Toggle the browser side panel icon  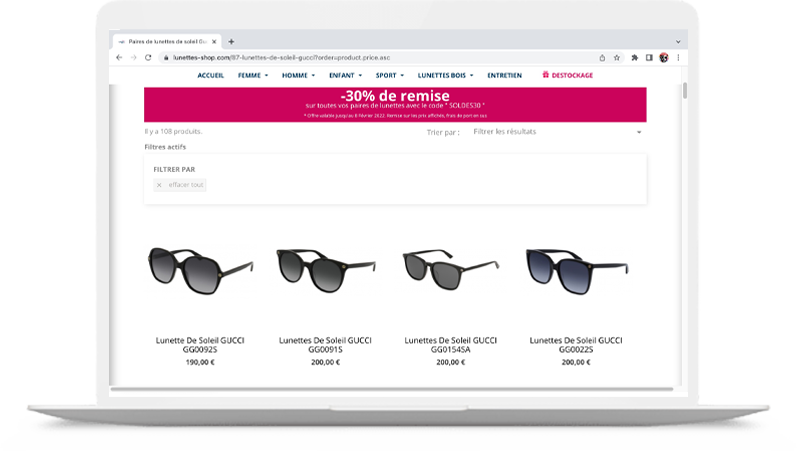click(649, 58)
